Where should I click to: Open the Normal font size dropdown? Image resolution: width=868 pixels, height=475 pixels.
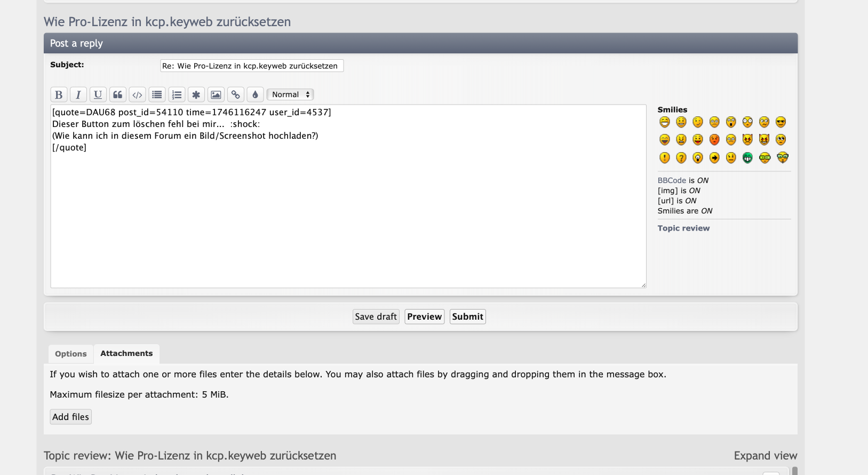point(290,94)
